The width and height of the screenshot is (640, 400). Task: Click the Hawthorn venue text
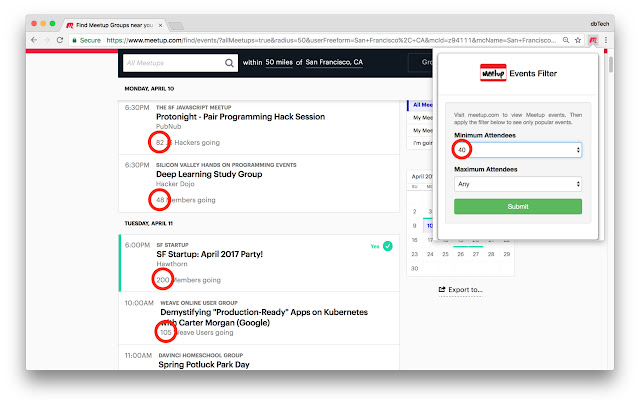(x=172, y=264)
